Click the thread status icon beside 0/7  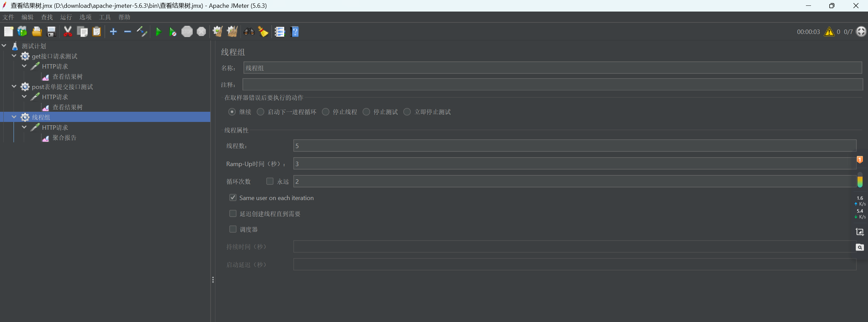coord(861,32)
